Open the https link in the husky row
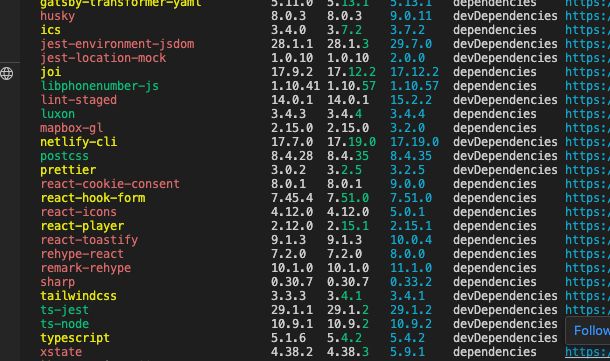Image resolution: width=610 pixels, height=361 pixels. (x=587, y=16)
